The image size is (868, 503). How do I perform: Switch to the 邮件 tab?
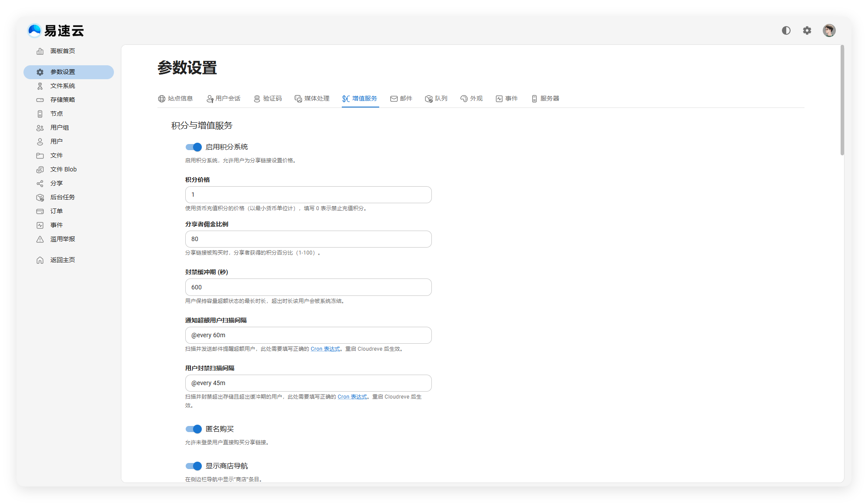coord(401,99)
